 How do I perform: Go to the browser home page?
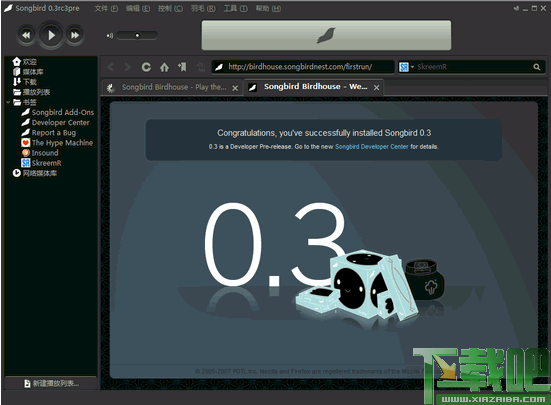point(164,67)
